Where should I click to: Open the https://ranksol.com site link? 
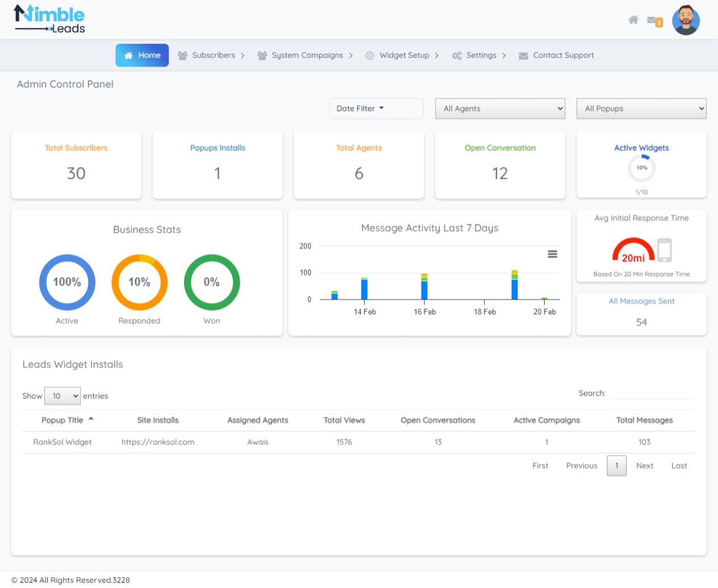click(158, 442)
